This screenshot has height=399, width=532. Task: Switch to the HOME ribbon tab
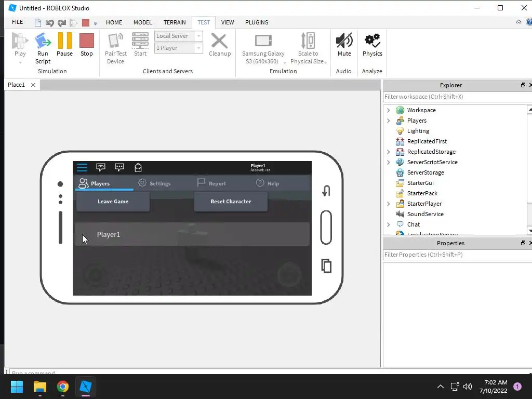point(114,22)
